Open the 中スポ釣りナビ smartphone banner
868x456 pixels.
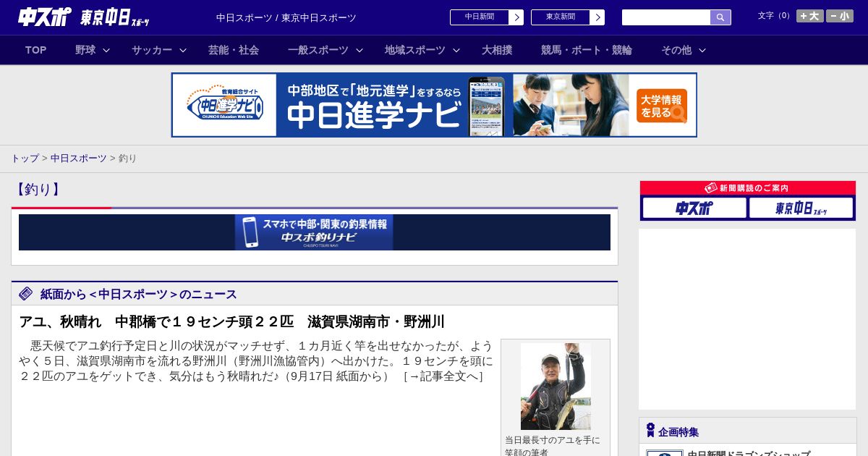click(314, 232)
